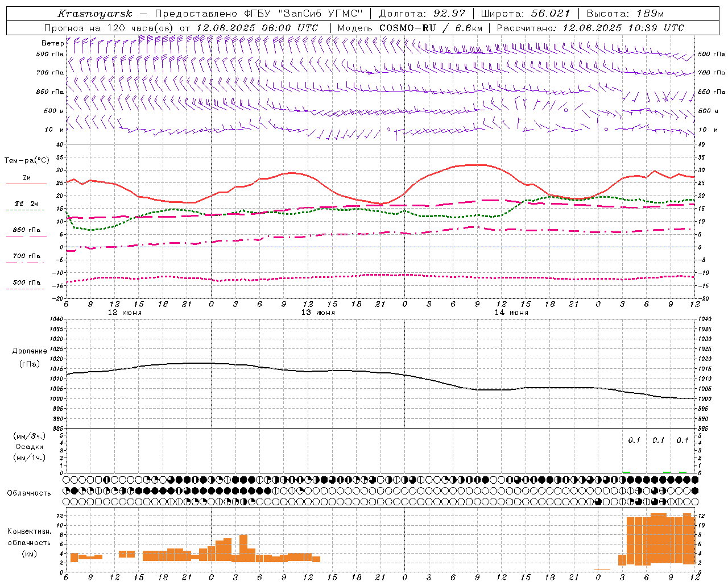The width and height of the screenshot is (728, 582).
Task: Click the Конвективн. label of convective panel
Action: [30, 531]
